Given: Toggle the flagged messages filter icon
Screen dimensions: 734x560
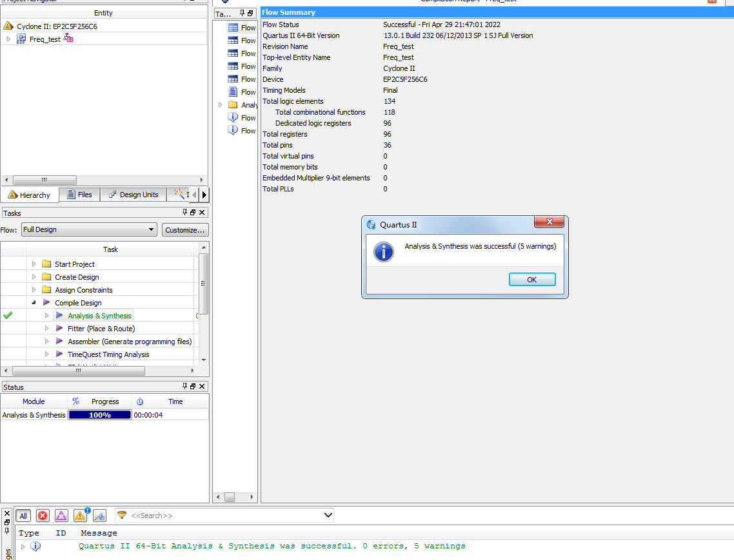Looking at the screenshot, I should tap(100, 516).
